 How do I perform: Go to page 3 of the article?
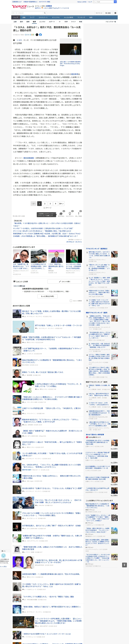(50, 204)
